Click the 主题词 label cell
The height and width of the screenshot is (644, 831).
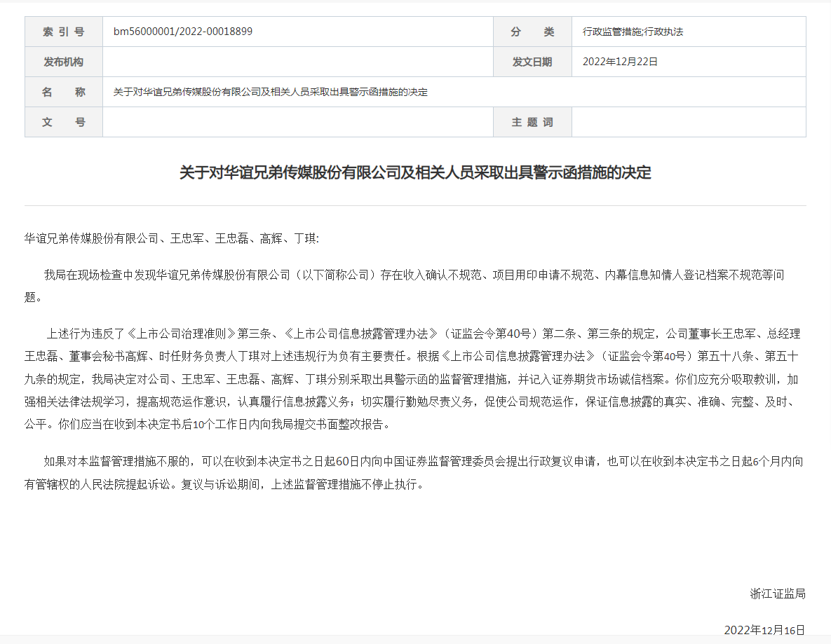tap(532, 123)
